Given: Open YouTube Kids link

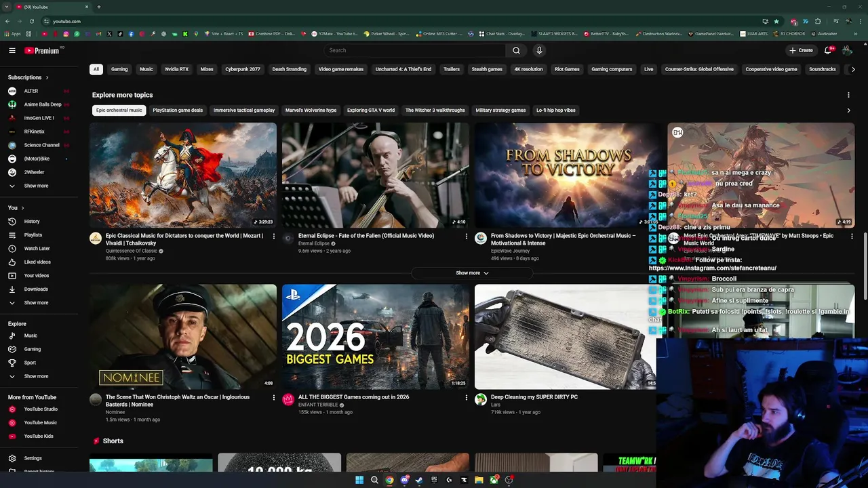Looking at the screenshot, I should pyautogui.click(x=39, y=436).
